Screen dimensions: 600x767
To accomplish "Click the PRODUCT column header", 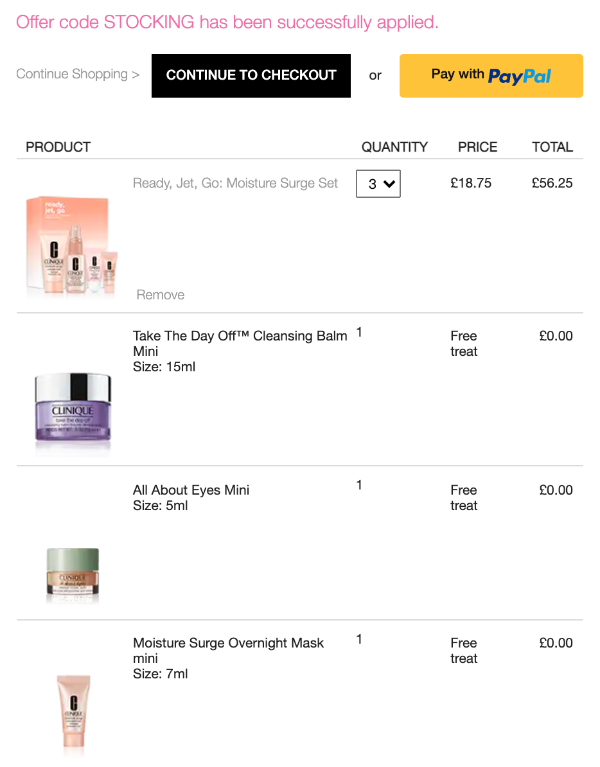I will tap(58, 147).
